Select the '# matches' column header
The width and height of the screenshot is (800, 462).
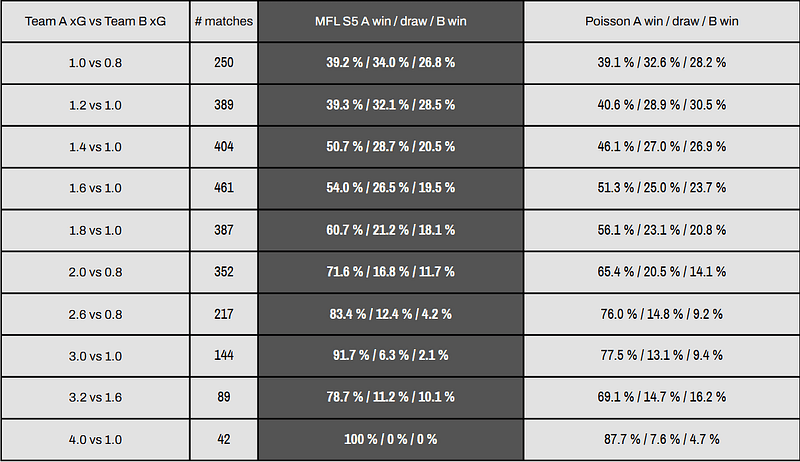(x=224, y=21)
